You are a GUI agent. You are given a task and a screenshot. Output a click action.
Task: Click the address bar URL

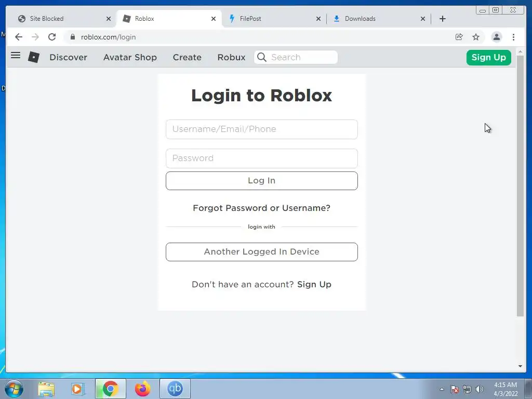click(x=108, y=37)
